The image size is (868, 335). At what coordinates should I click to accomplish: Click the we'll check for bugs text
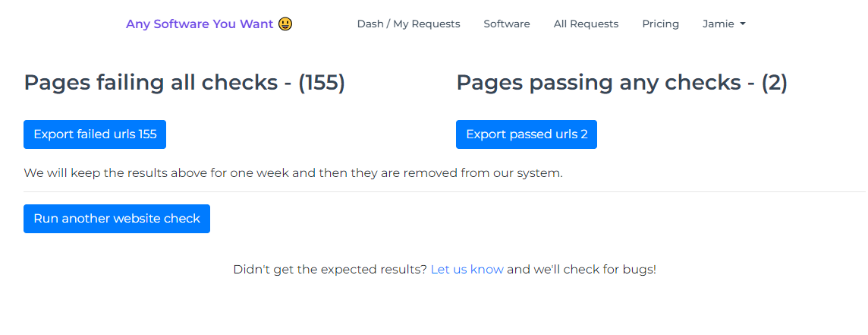pos(581,270)
